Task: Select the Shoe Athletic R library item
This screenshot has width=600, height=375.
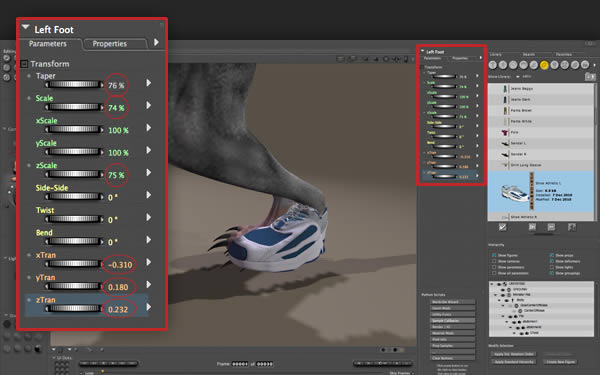Action: [x=541, y=217]
